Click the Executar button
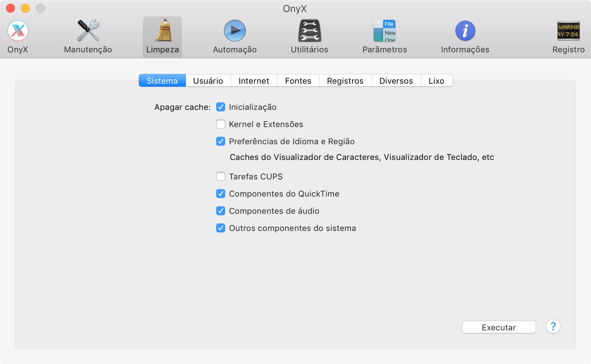This screenshot has height=364, width=591. pos(499,327)
